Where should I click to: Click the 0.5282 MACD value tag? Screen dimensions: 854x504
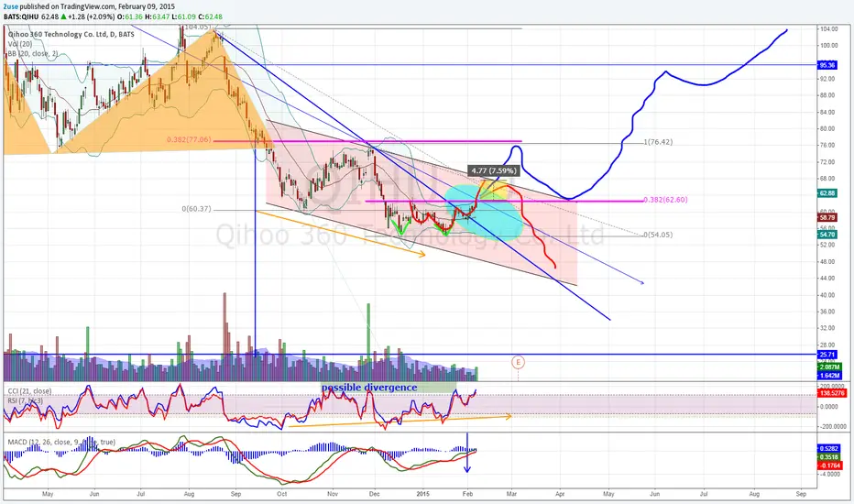[829, 448]
